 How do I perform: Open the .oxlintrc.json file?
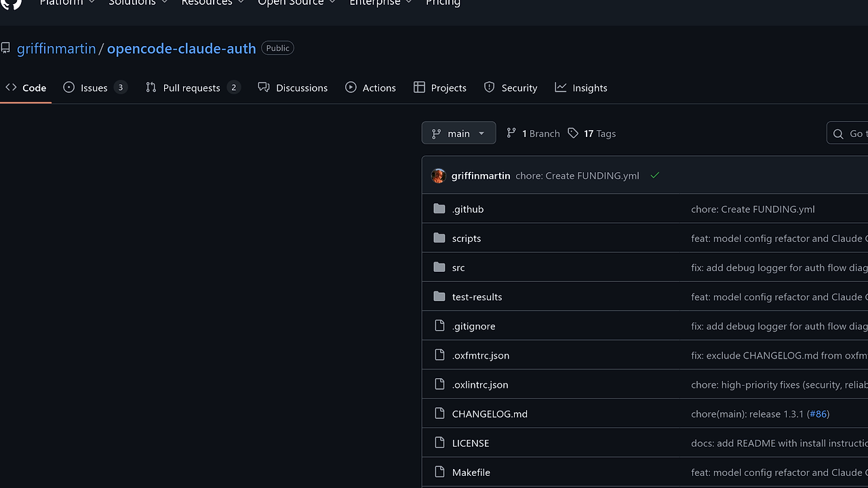click(x=480, y=384)
